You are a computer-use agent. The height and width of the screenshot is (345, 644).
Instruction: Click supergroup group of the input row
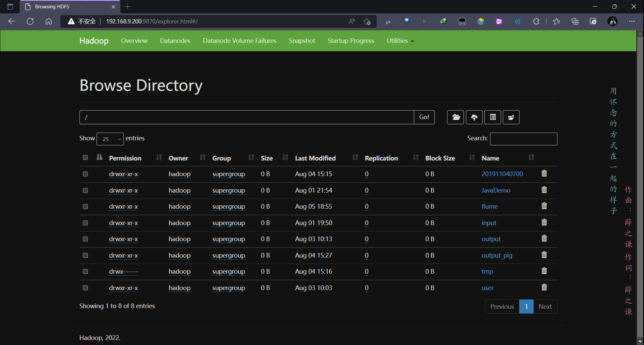228,223
